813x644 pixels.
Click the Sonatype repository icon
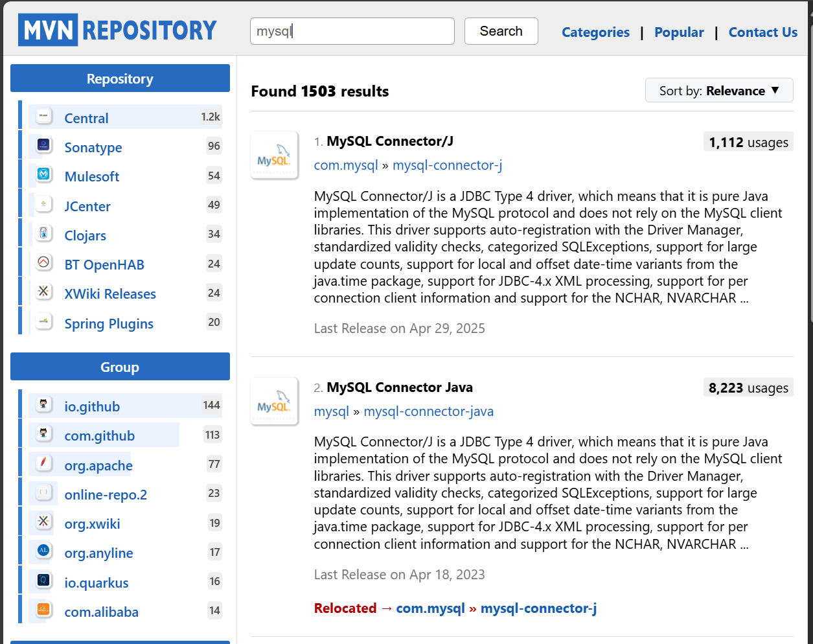(x=43, y=146)
